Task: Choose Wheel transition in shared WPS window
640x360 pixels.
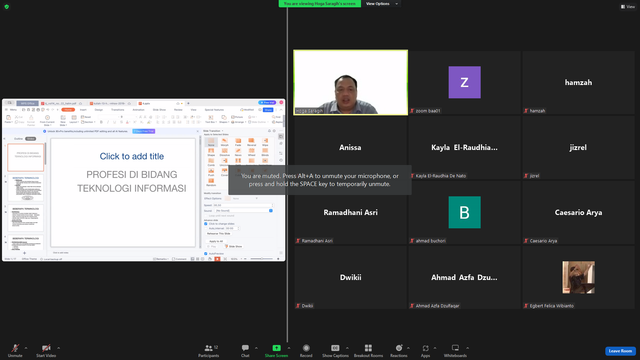Action: [251, 152]
